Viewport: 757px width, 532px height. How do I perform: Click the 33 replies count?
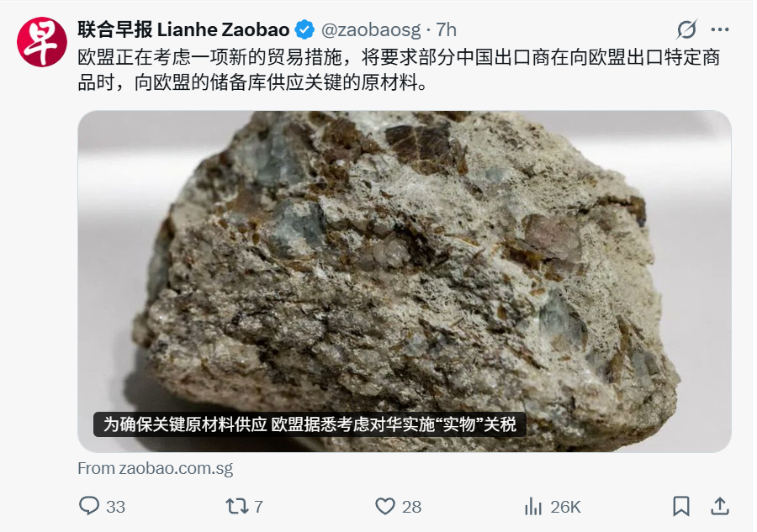pos(115,507)
